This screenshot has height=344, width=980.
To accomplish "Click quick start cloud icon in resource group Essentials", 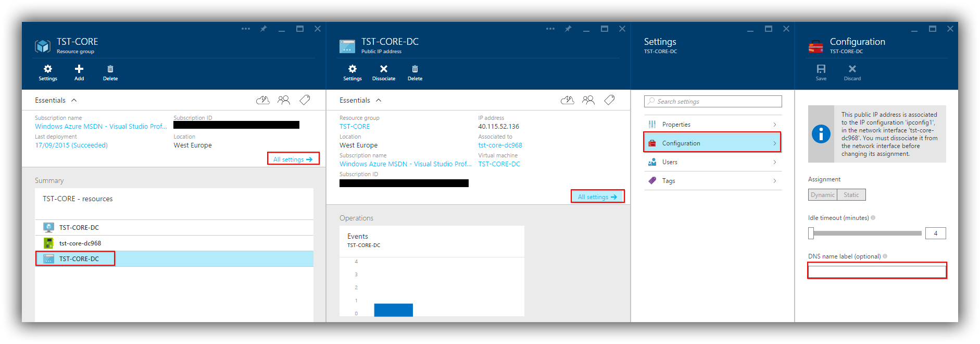I will (x=263, y=100).
